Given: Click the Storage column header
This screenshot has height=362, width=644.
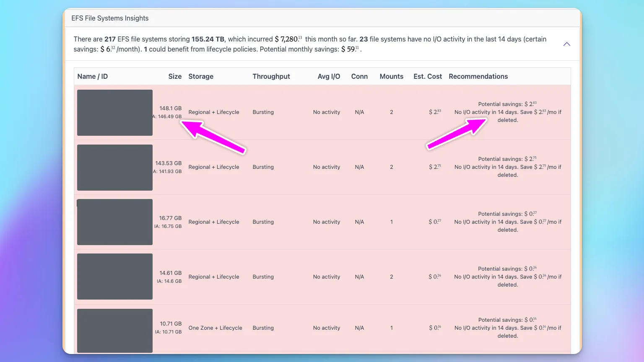Looking at the screenshot, I should 201,76.
